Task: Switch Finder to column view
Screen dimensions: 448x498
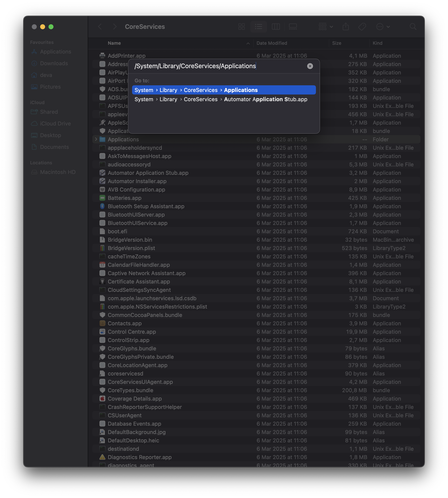Action: (275, 27)
